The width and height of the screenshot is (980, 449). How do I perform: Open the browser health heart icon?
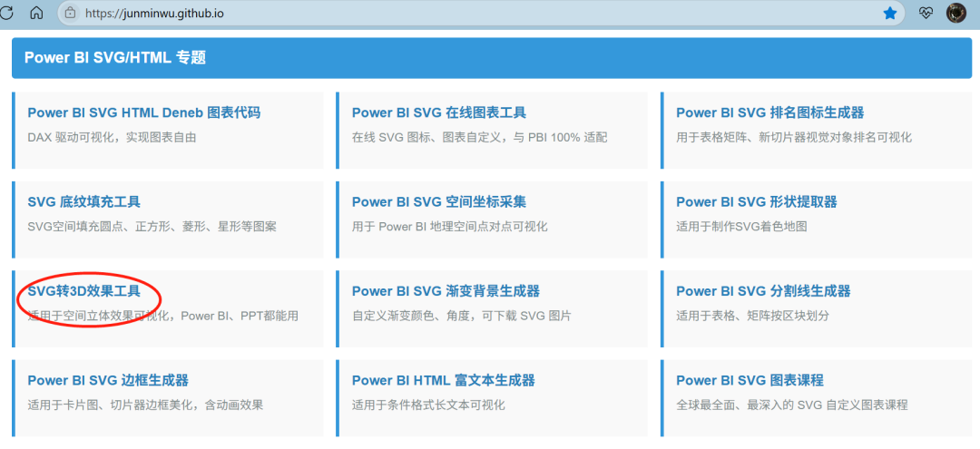pos(926,13)
